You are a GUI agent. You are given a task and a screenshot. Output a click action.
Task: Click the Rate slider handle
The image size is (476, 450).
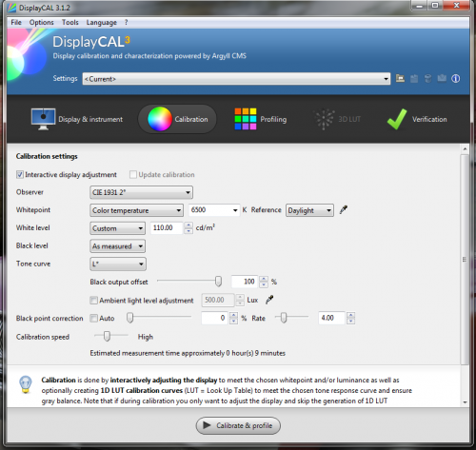click(x=284, y=318)
